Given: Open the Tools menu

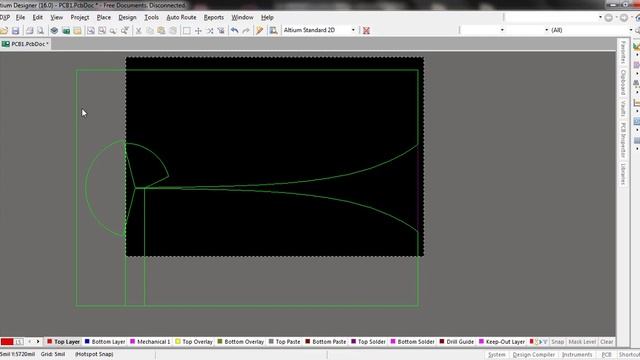Looking at the screenshot, I should click(151, 18).
